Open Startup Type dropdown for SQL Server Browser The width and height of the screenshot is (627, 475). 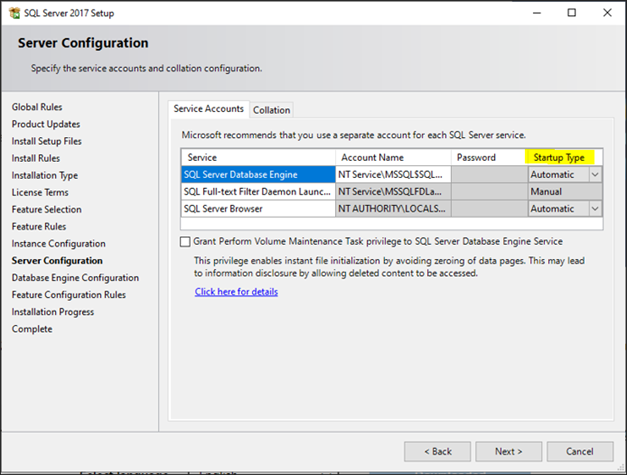pyautogui.click(x=595, y=208)
